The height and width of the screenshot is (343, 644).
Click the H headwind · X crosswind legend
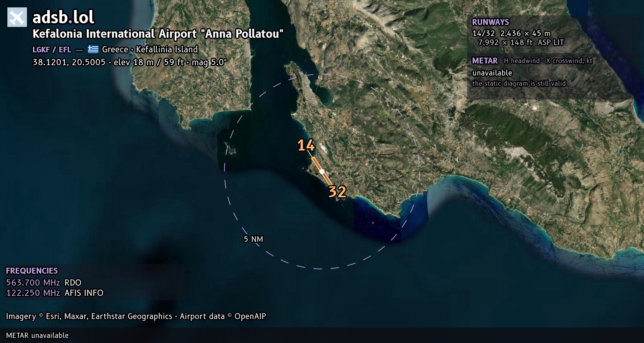coord(548,61)
